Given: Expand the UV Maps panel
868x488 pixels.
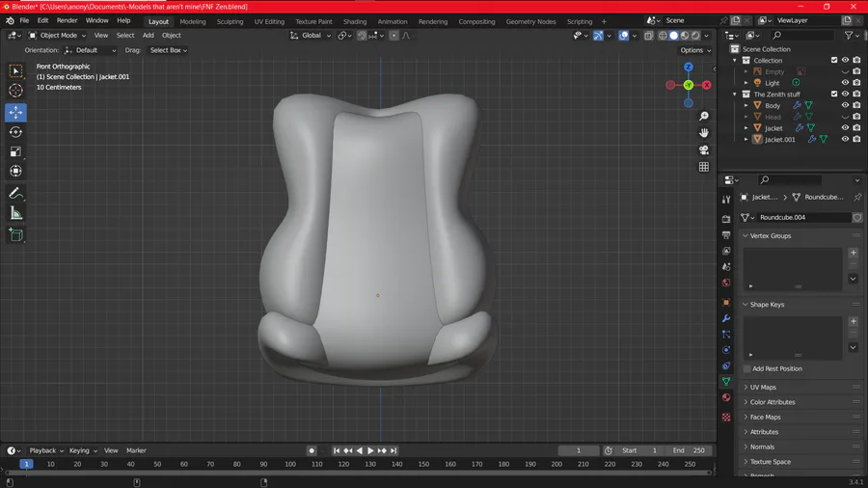Looking at the screenshot, I should [x=763, y=387].
